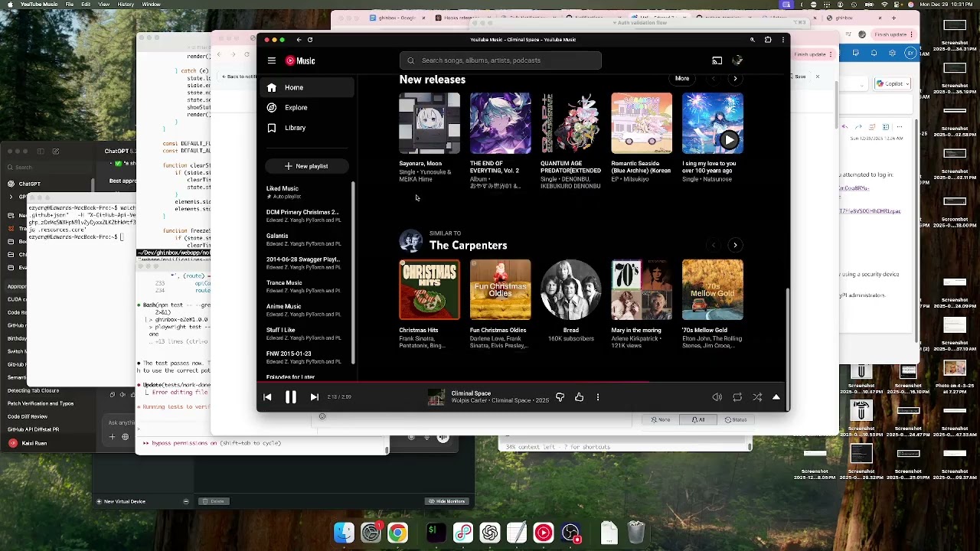Open The Carpenters artist link

468,246
